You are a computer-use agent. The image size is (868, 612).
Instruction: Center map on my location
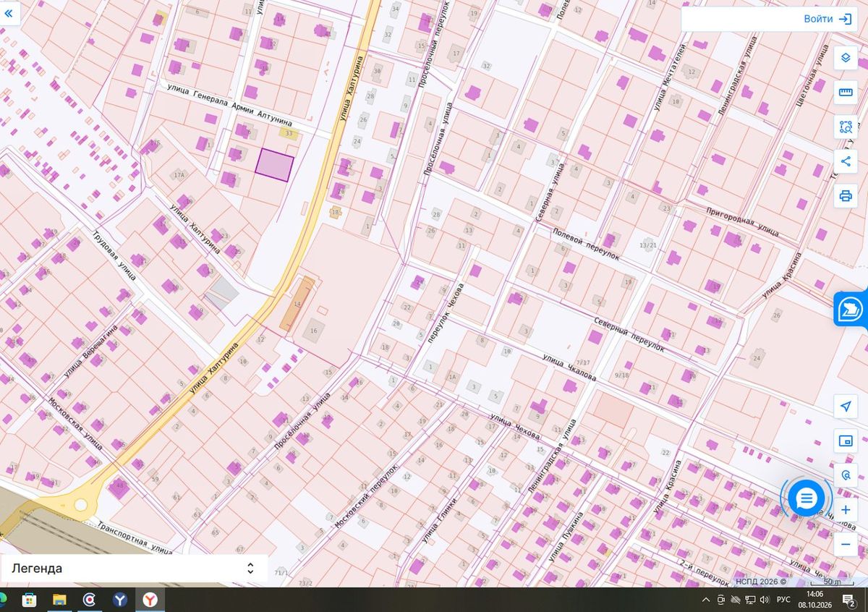point(846,407)
